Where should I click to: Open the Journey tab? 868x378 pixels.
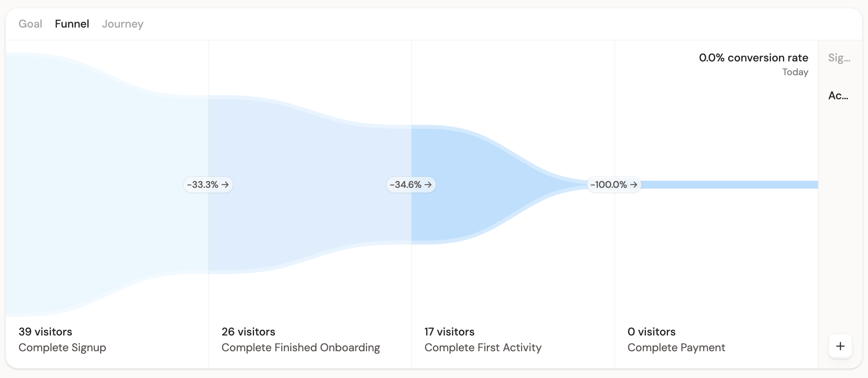(x=122, y=24)
